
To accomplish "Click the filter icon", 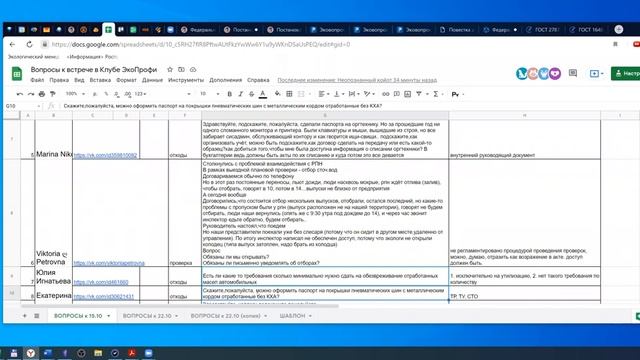I will (x=419, y=94).
